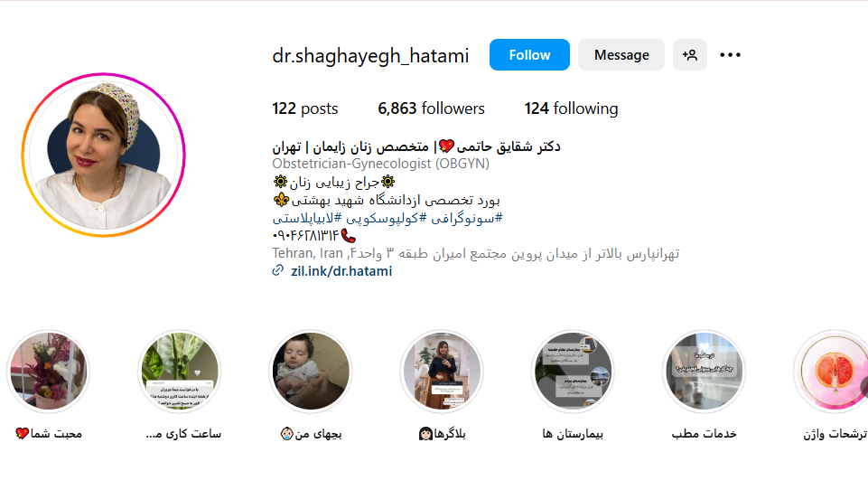This screenshot has width=868, height=490.
Task: Open the Message button
Action: click(x=621, y=55)
